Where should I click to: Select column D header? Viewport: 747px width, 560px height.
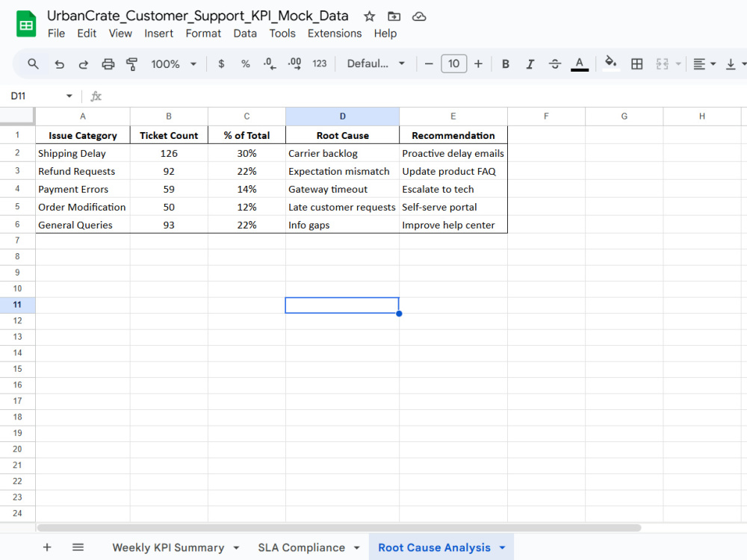click(x=342, y=116)
